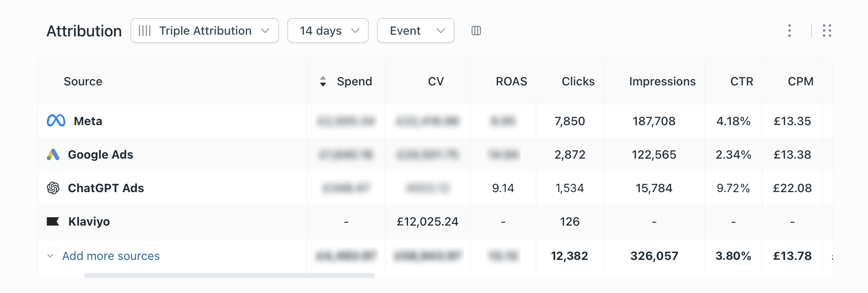Image resolution: width=868 pixels, height=293 pixels.
Task: Click the six-dot drag handle icon
Action: coord(827,31)
